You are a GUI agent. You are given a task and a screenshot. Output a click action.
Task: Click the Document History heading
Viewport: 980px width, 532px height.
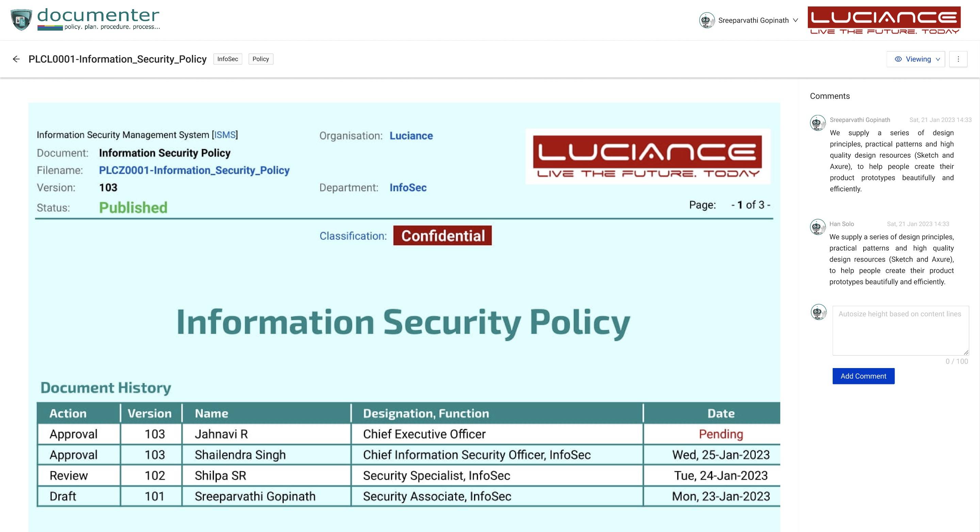tap(106, 387)
